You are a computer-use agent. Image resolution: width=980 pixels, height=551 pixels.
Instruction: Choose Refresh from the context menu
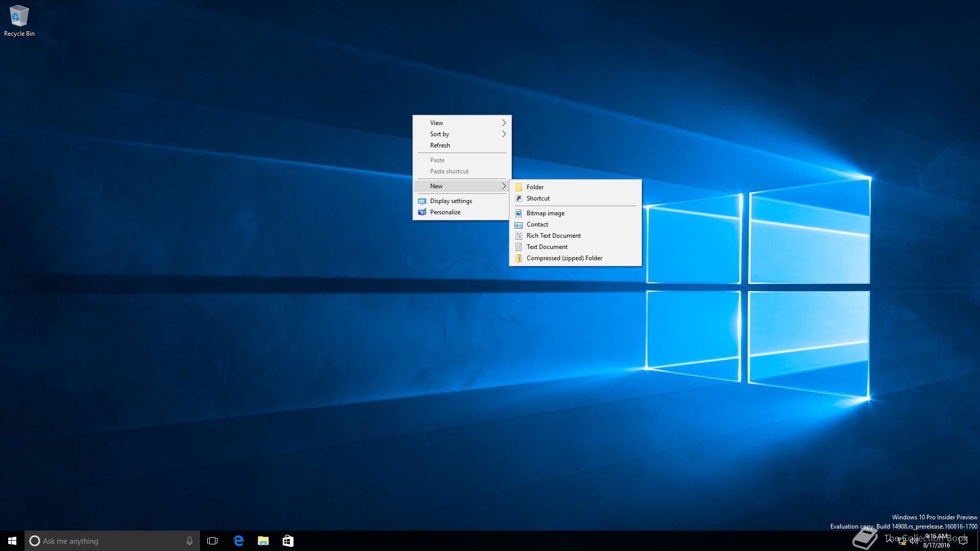462,145
